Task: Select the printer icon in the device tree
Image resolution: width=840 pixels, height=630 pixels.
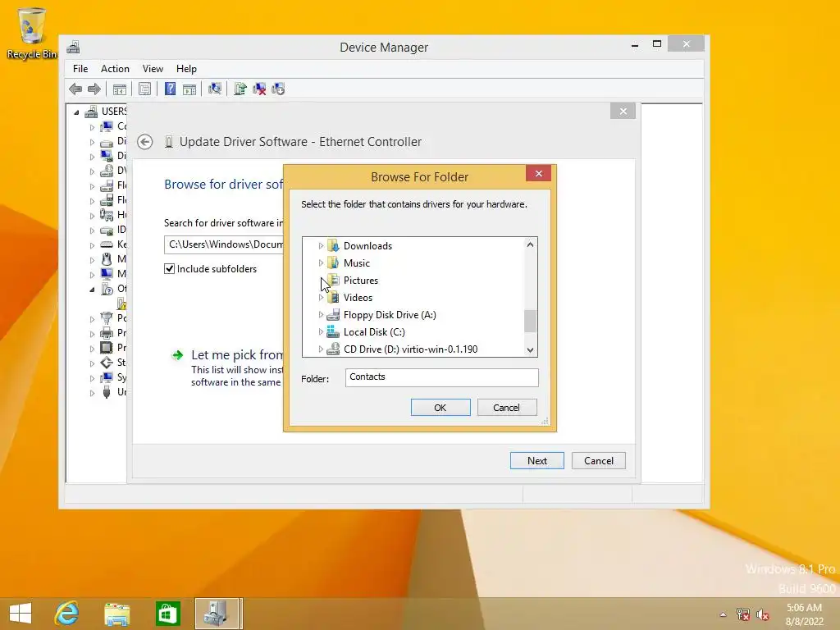Action: pyautogui.click(x=107, y=333)
